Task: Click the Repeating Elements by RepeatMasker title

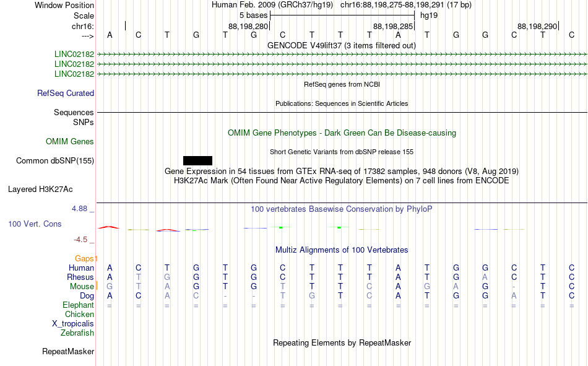Action: point(342,343)
